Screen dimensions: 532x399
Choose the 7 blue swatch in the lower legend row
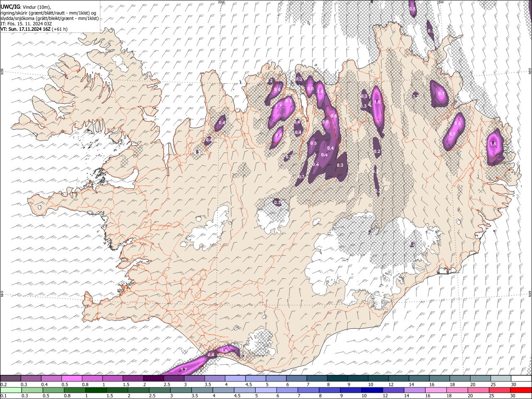pyautogui.click(x=308, y=390)
